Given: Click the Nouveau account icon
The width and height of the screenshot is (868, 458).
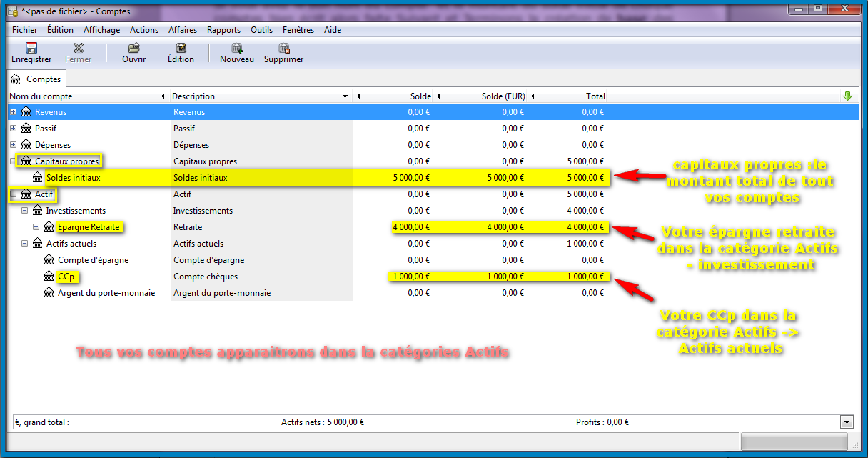Looking at the screenshot, I should click(236, 48).
